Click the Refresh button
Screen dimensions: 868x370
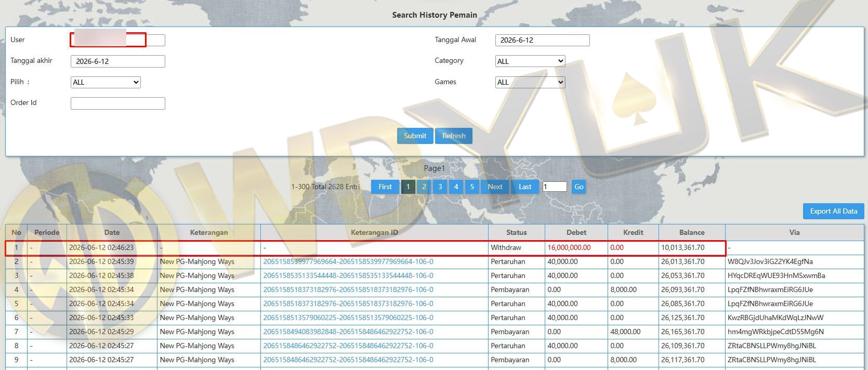pos(454,136)
